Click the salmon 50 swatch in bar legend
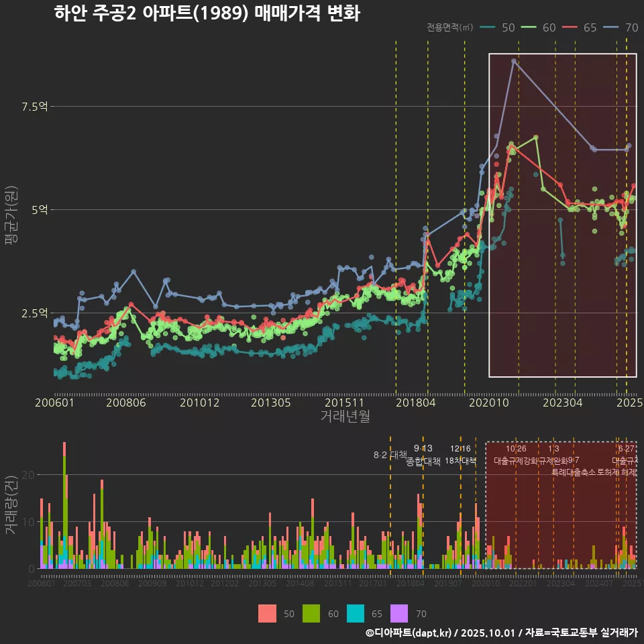This screenshot has height=644, width=644. (x=267, y=613)
